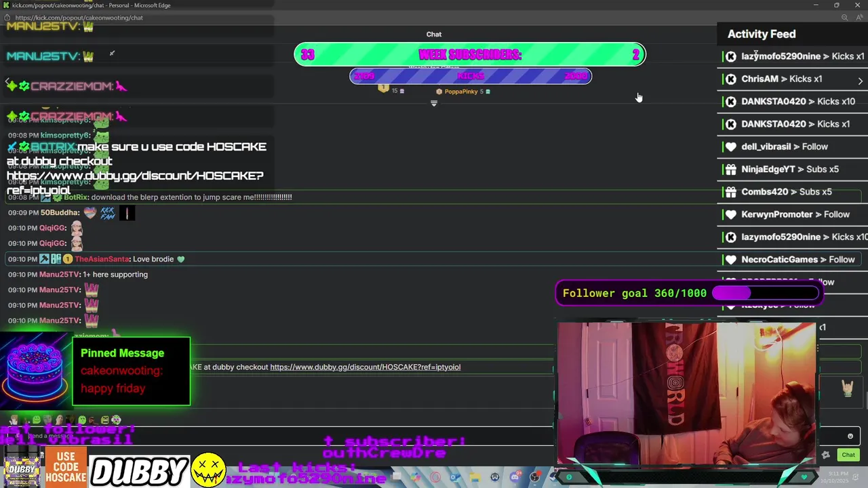Screen dimensions: 868x488
Task: Select DANKSTA0420 Kicks x1 feed entry
Action: pyautogui.click(x=794, y=124)
